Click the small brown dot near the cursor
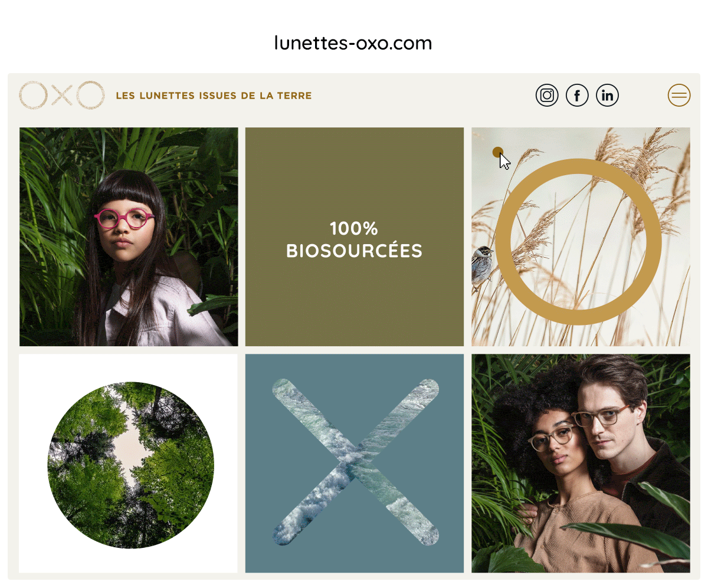Viewport: 708px width, 588px height. pos(497,152)
